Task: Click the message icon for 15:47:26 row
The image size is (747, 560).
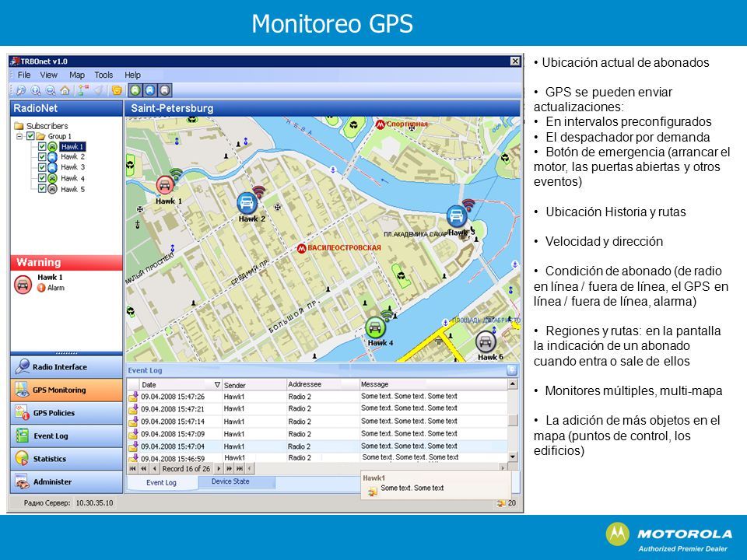Action: click(133, 396)
